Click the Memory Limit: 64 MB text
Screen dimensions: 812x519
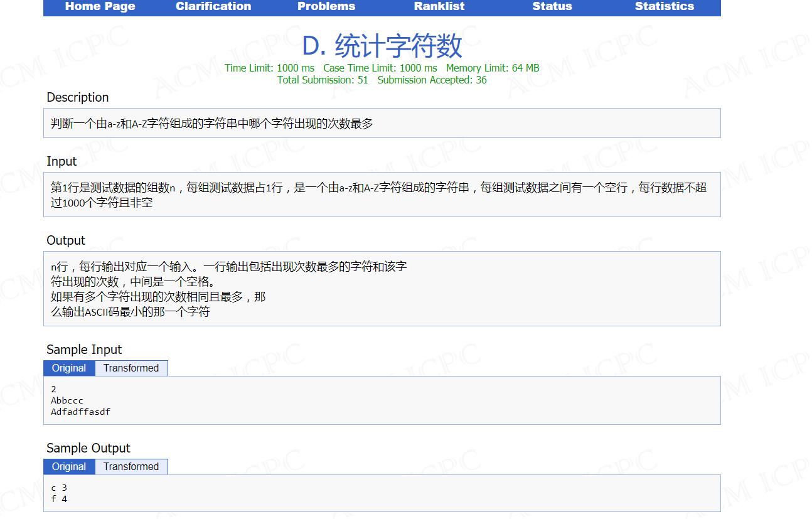coord(493,68)
